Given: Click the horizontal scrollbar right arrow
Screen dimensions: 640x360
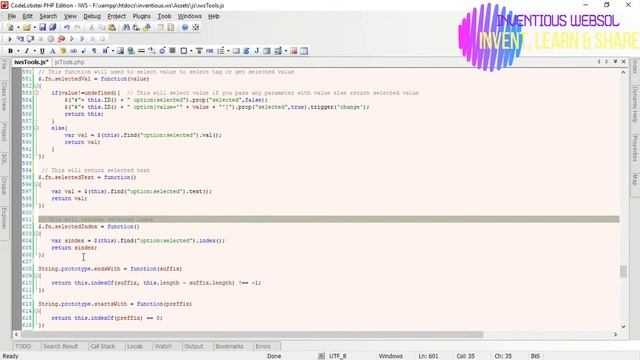Looking at the screenshot, I should pyautogui.click(x=616, y=334).
